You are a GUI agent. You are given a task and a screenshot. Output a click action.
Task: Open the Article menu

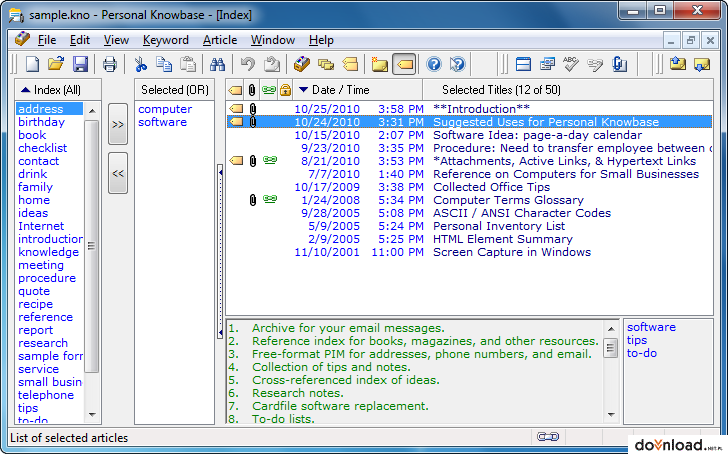coord(220,40)
